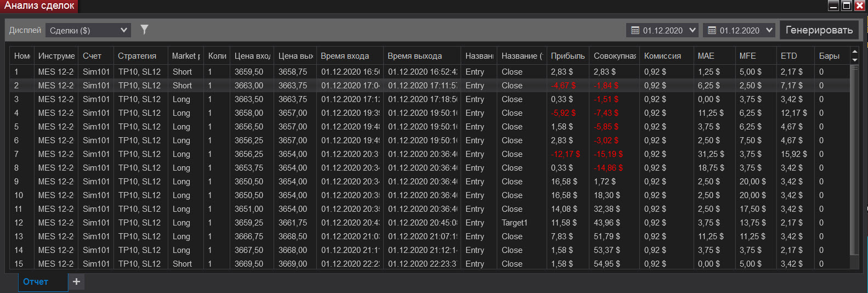This screenshot has height=293, width=868.
Task: Sort by the Цена входа column header
Action: [x=252, y=56]
